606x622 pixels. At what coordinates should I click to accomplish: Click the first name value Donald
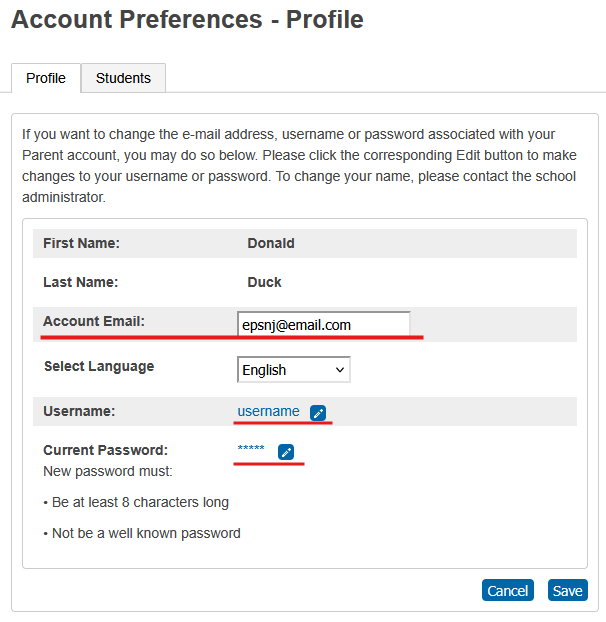point(271,243)
